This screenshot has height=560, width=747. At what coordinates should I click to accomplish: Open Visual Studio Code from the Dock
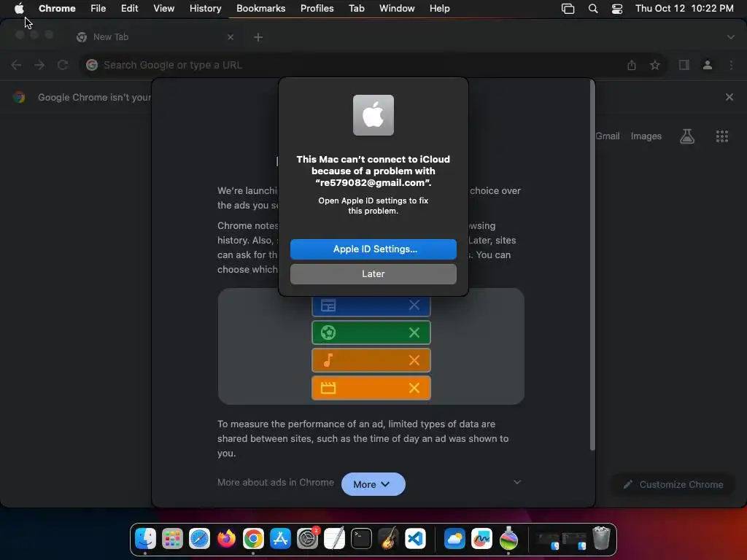pos(415,539)
